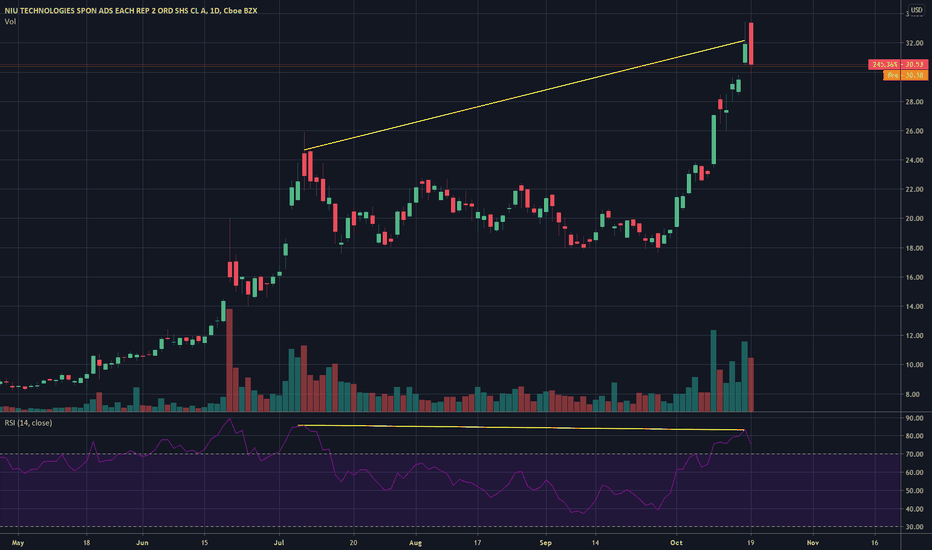Image resolution: width=932 pixels, height=550 pixels.
Task: Click the tall red volume bar in mid-June
Action: (x=229, y=360)
